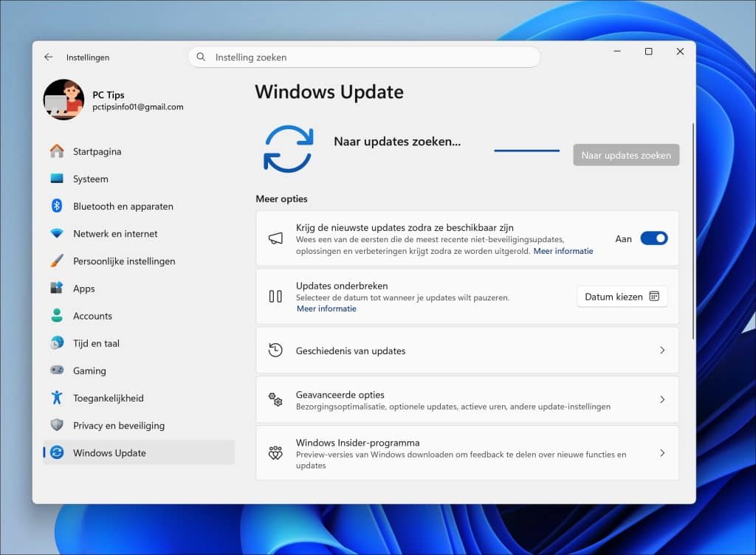The height and width of the screenshot is (555, 756).
Task: Go to Bluetooth en apparaten
Action: point(139,206)
